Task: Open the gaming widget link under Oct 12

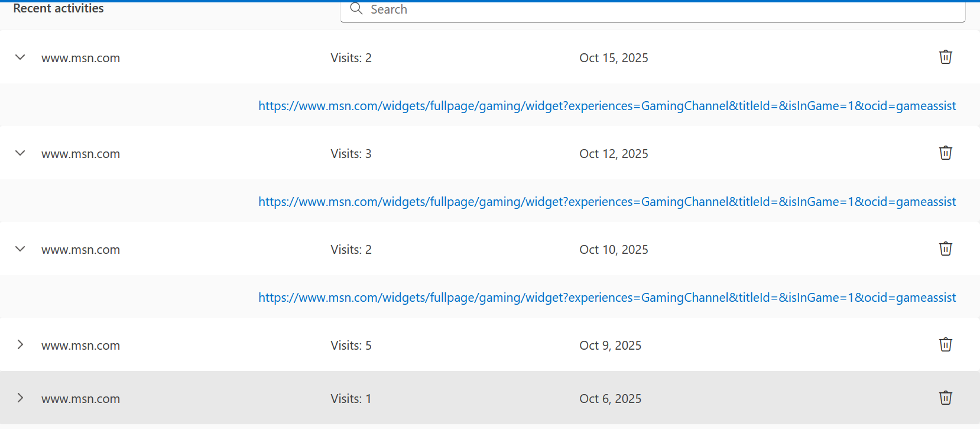Action: [607, 202]
